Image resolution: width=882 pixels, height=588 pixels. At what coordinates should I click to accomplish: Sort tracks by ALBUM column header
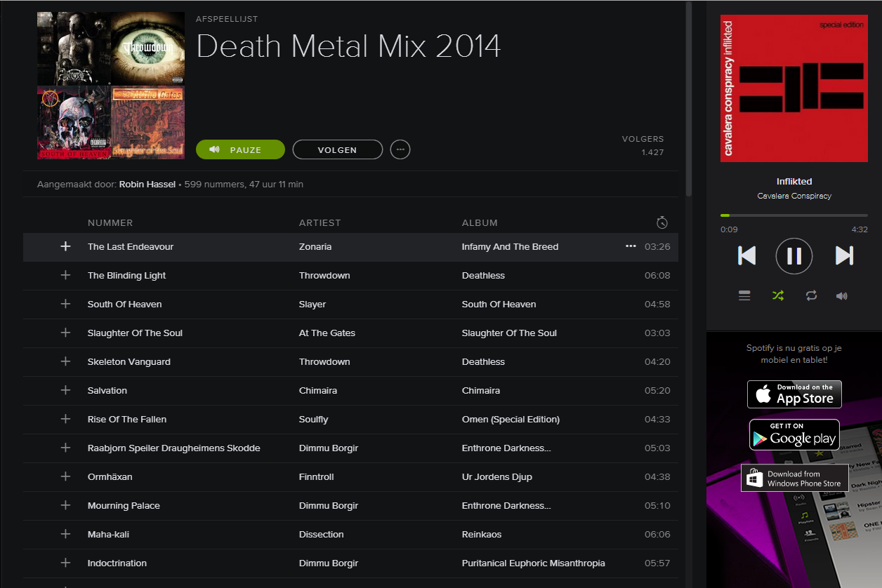480,222
